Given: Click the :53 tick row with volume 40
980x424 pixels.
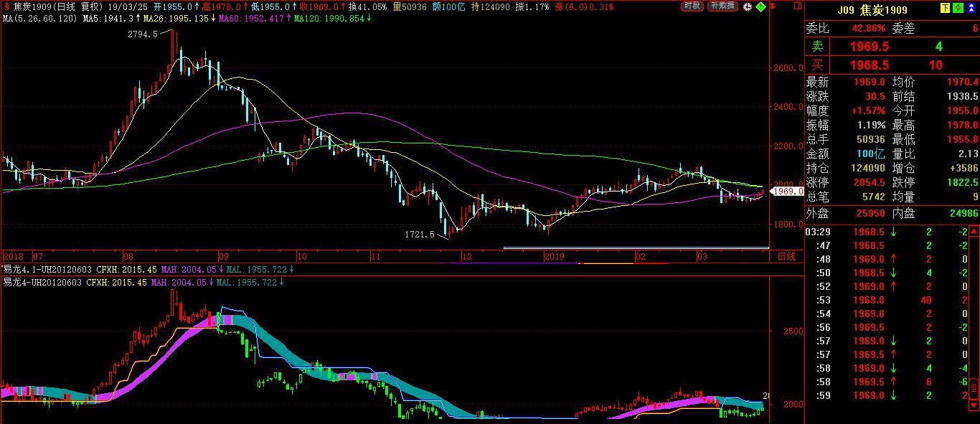Looking at the screenshot, I should pos(887,300).
